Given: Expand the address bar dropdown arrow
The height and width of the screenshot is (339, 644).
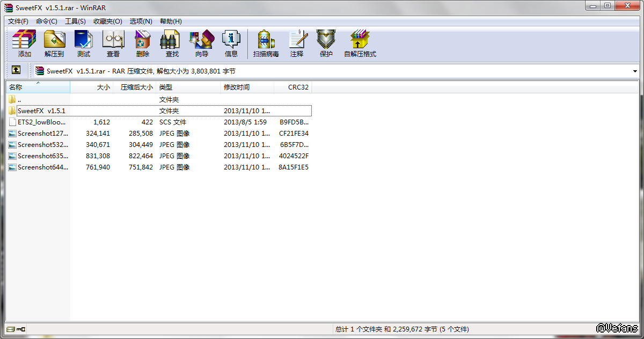Looking at the screenshot, I should pos(635,71).
